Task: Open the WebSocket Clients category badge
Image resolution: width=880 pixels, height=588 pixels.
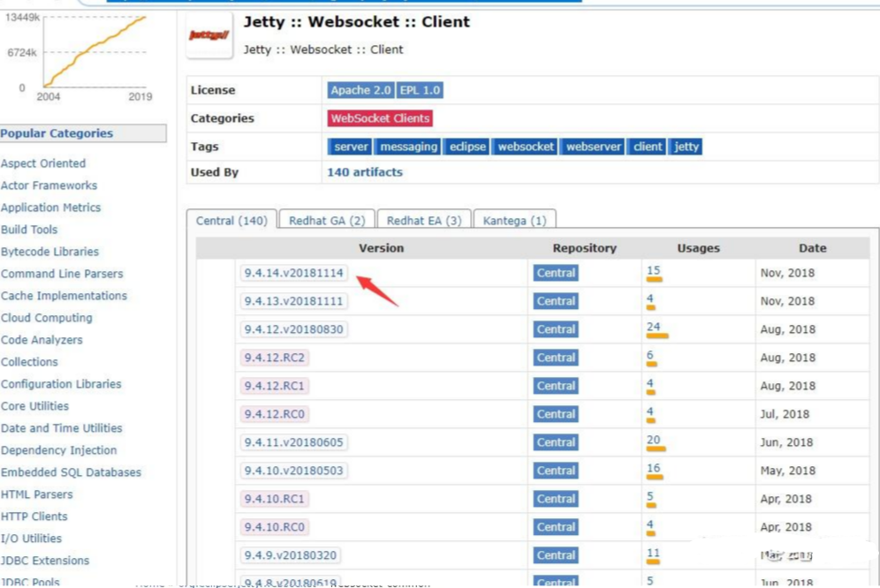Action: coord(380,118)
